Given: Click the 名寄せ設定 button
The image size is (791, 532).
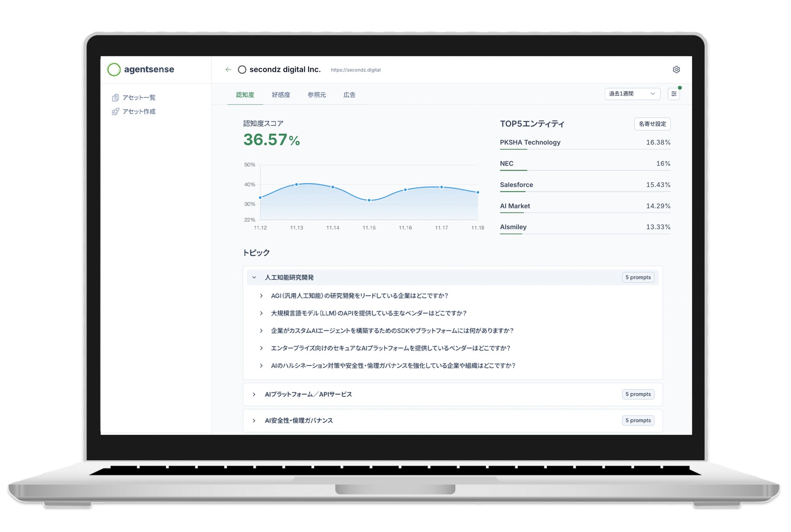Looking at the screenshot, I should [x=652, y=124].
